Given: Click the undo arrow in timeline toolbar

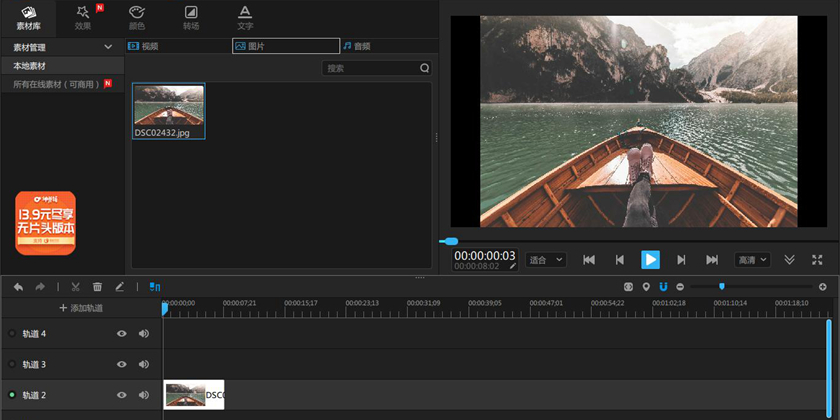Looking at the screenshot, I should (18, 287).
